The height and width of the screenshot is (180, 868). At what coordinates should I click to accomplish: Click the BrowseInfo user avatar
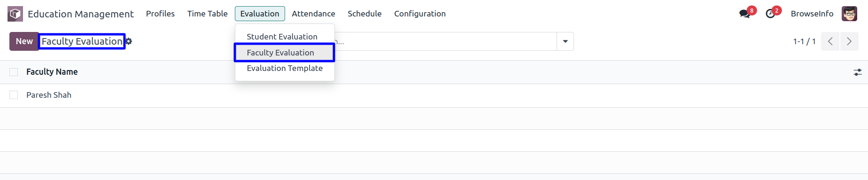click(x=849, y=14)
